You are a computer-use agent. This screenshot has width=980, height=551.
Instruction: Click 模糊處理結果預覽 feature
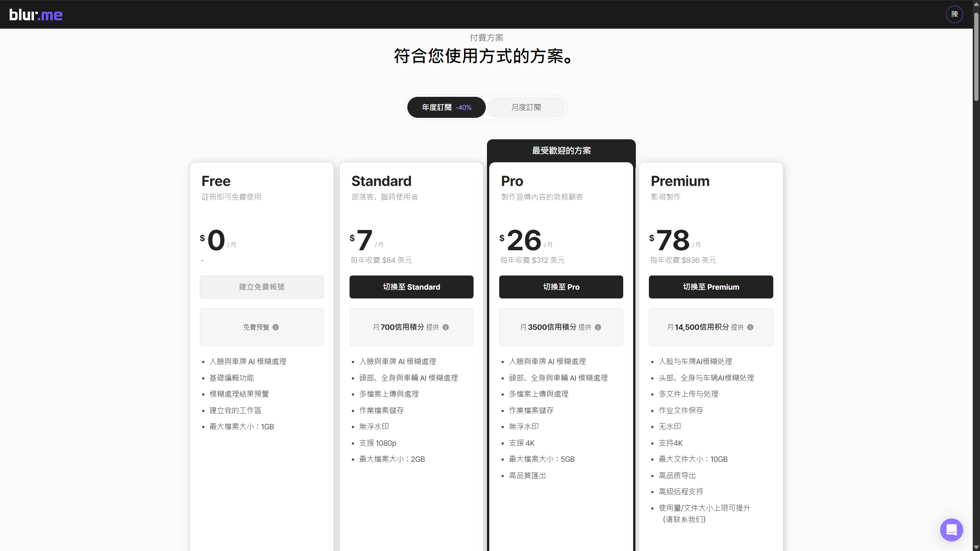pyautogui.click(x=239, y=394)
